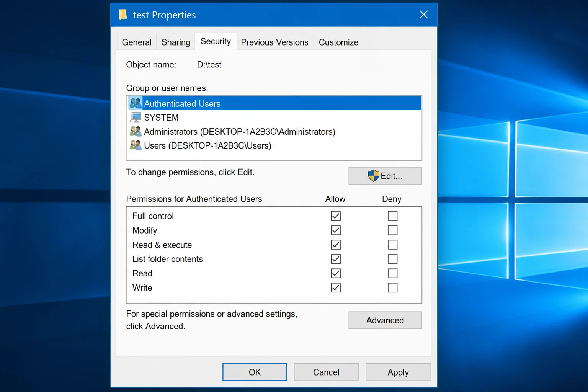Screen dimensions: 588x392
Task: Go to the Previous Versions tab
Action: (x=274, y=42)
